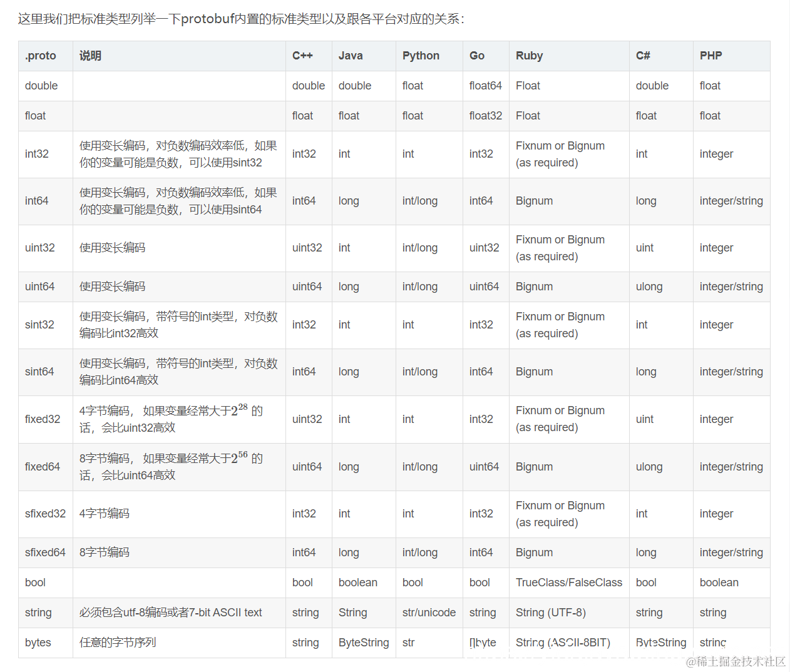Click 'uint64' in the C++ fixed64 row
This screenshot has height=672, width=790.
[x=307, y=467]
